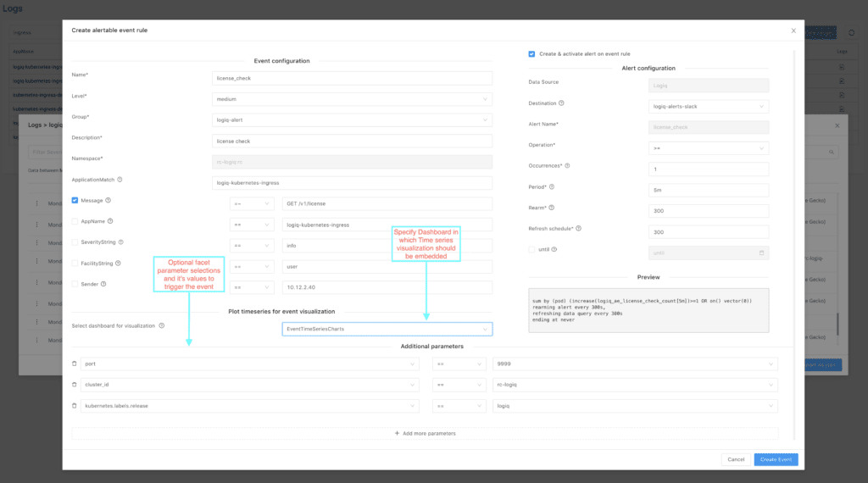Remove the cluster_id parameter via trash icon

pyautogui.click(x=75, y=385)
